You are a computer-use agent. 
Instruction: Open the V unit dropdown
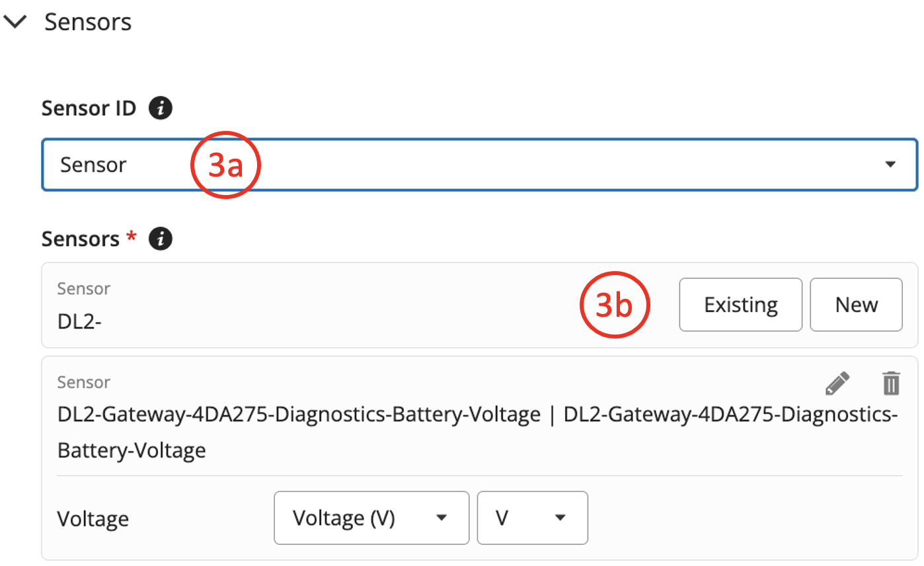point(533,518)
